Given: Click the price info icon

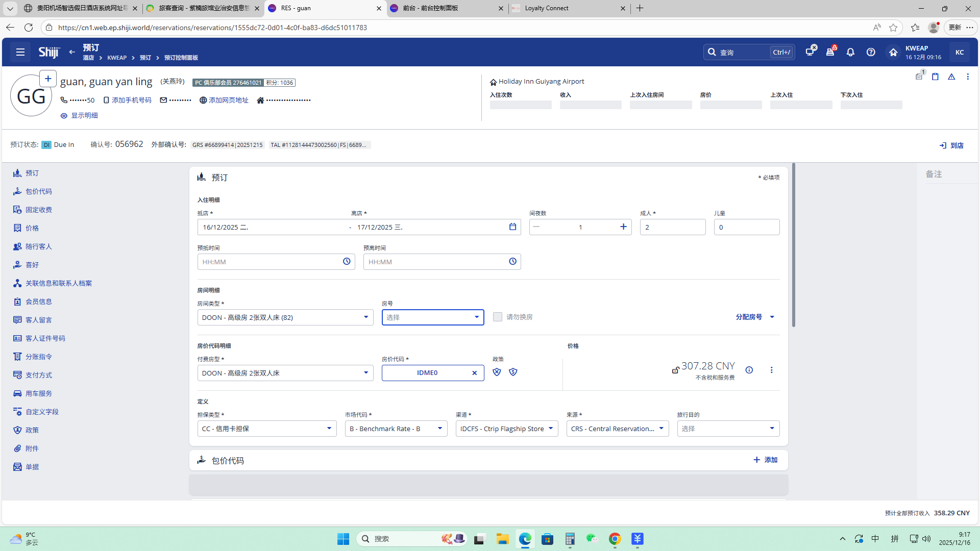Looking at the screenshot, I should 749,370.
